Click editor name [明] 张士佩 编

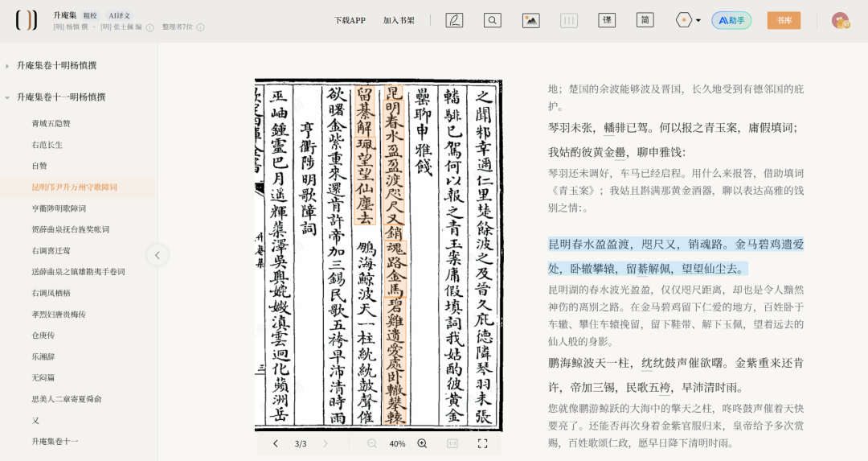point(121,27)
